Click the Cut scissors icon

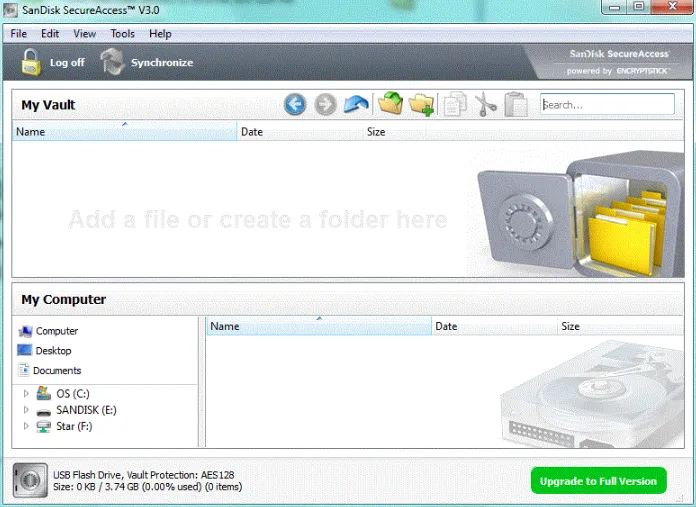[x=486, y=105]
